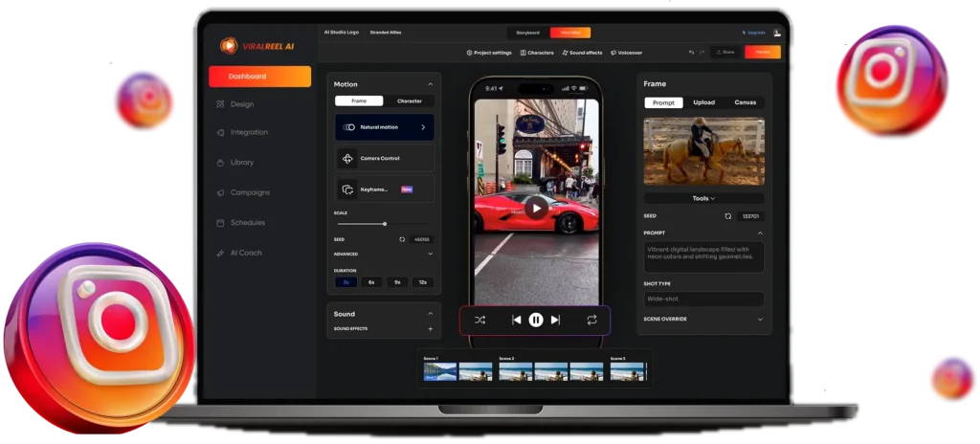980x444 pixels.
Task: Select the Prompt tab in Frame panel
Action: pyautogui.click(x=664, y=102)
